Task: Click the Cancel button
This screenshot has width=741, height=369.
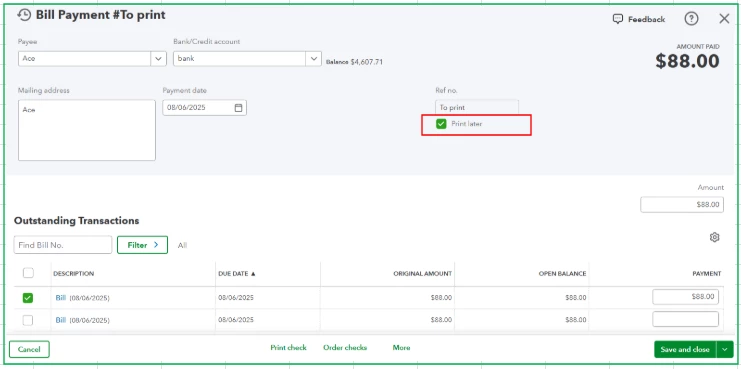Action: [x=29, y=350]
